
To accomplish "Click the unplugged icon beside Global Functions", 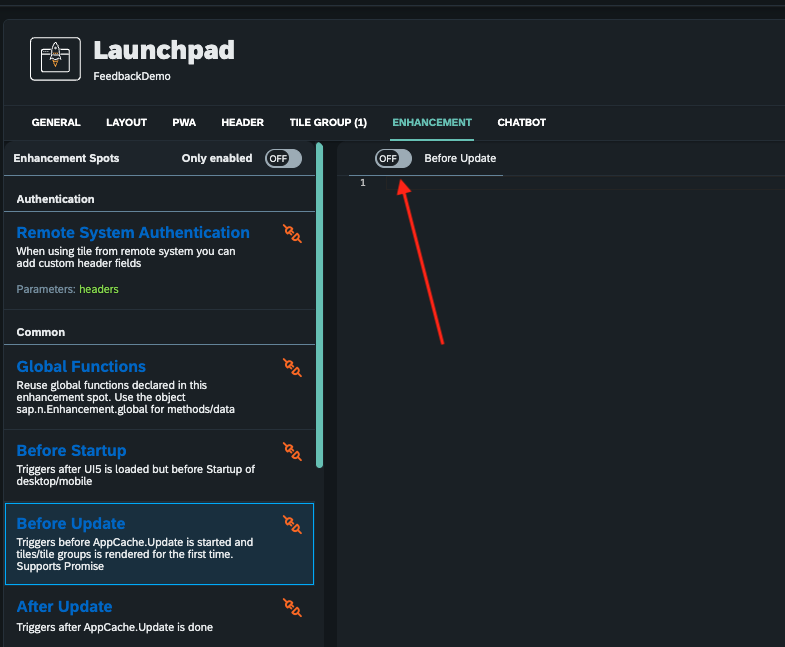I will [x=292, y=368].
